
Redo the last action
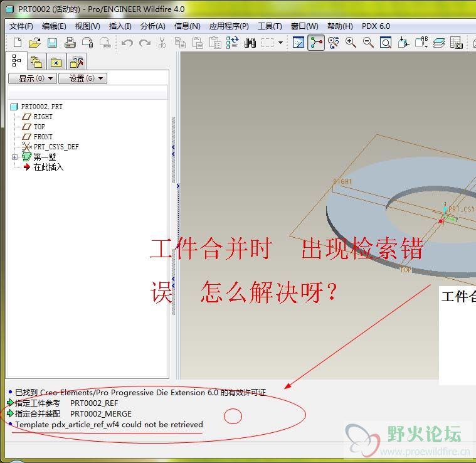[145, 43]
